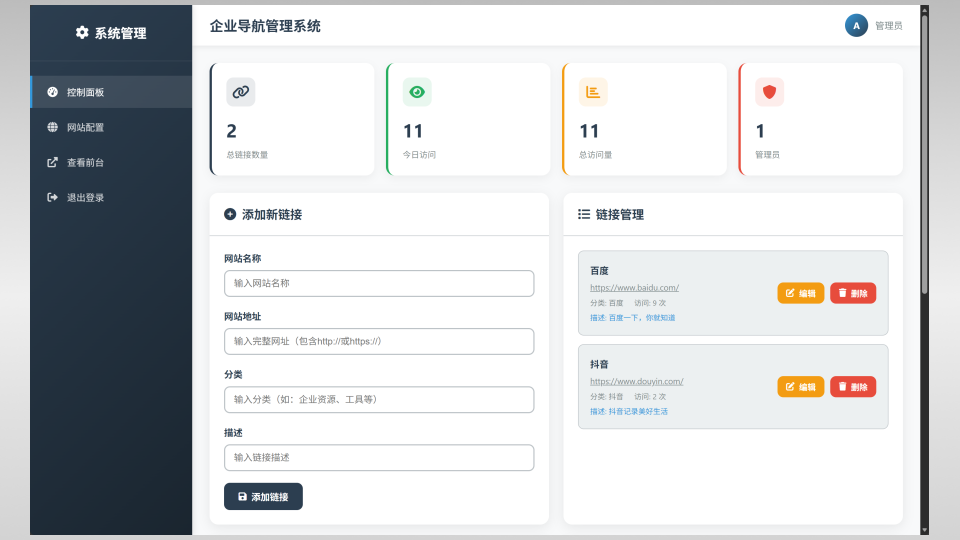Click the gear icon beside 系统管理
The height and width of the screenshot is (540, 960).
pyautogui.click(x=82, y=33)
